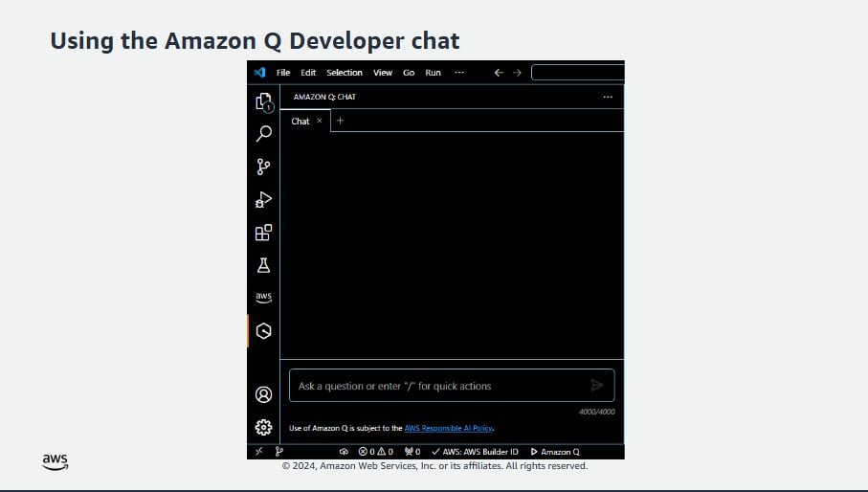This screenshot has height=492, width=868.
Task: Open the Go menu
Action: 409,73
